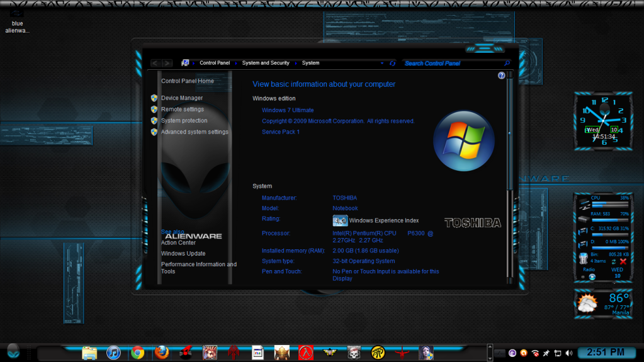
Task: Launch iTunes from the taskbar
Action: click(x=113, y=353)
